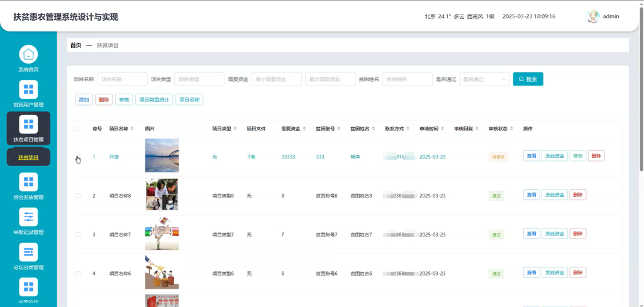Viewport: 644px width, 307px height.
Task: Click 发放资金 for 项目名称7 row
Action: (x=555, y=233)
